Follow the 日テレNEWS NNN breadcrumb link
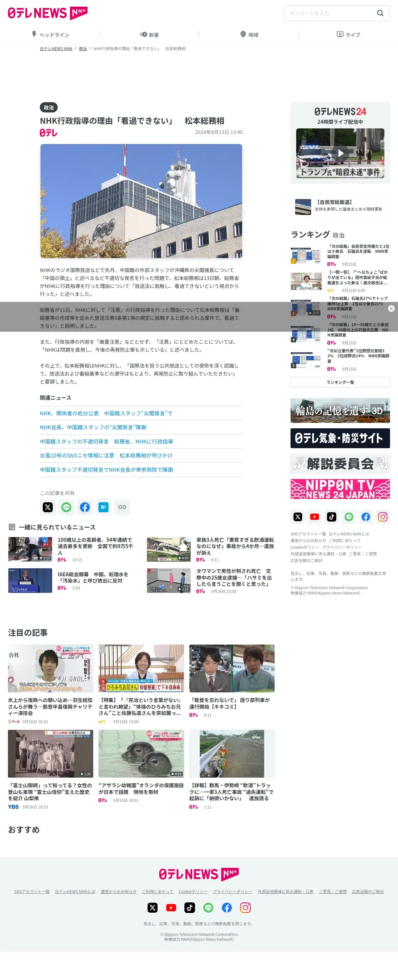 pyautogui.click(x=56, y=49)
